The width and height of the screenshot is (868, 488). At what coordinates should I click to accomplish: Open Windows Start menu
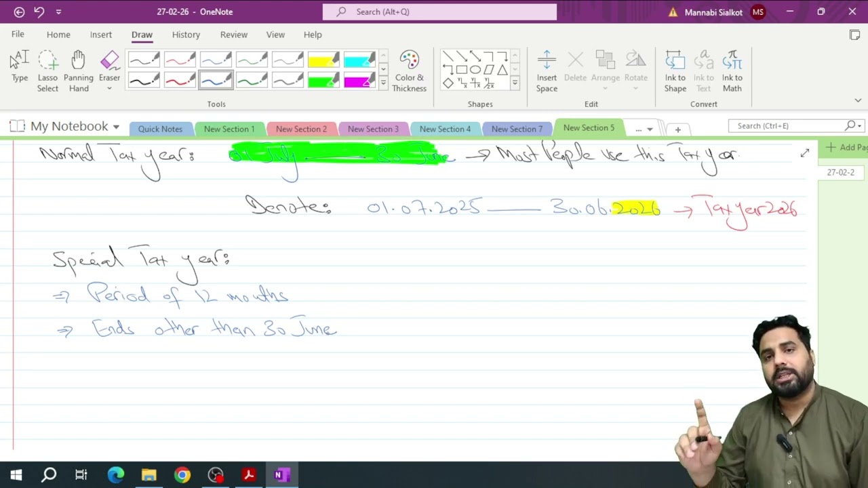[16, 475]
